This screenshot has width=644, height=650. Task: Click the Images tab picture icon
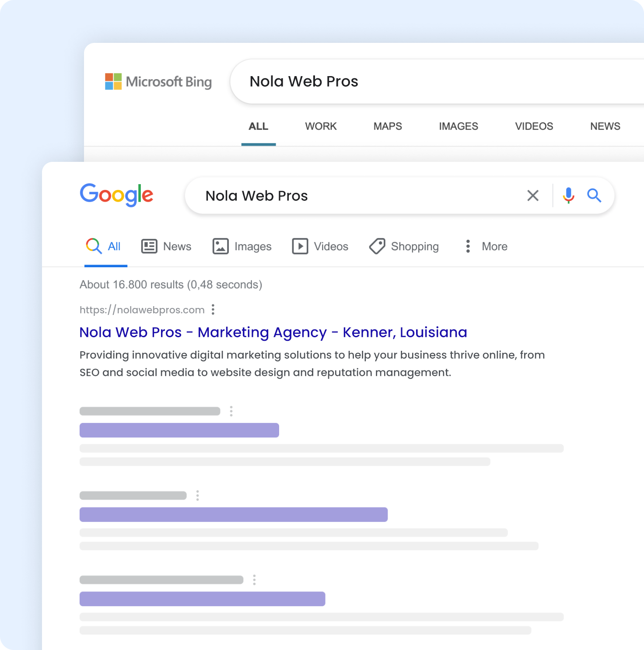click(220, 246)
